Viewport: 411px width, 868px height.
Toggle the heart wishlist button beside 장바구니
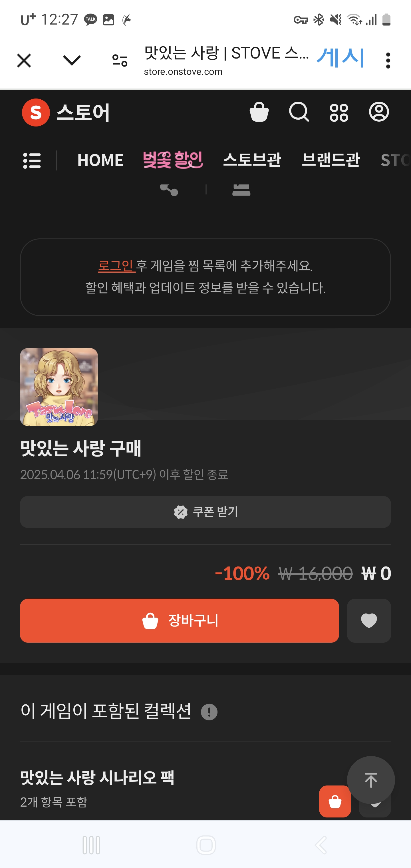(369, 621)
